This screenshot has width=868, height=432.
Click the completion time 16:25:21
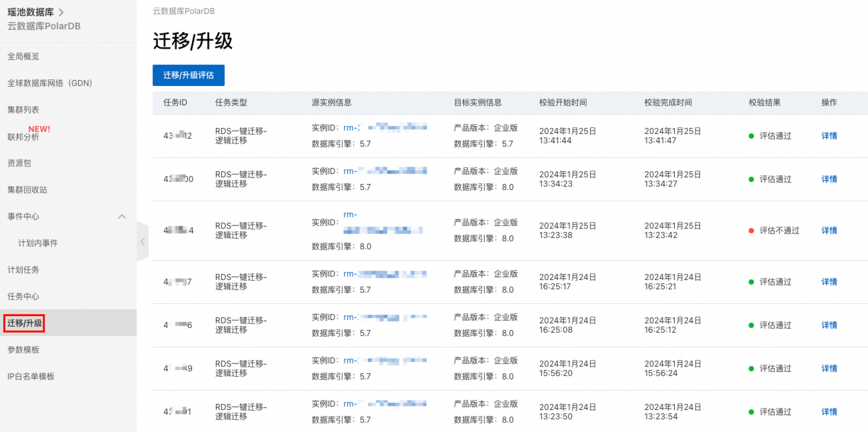tap(661, 287)
